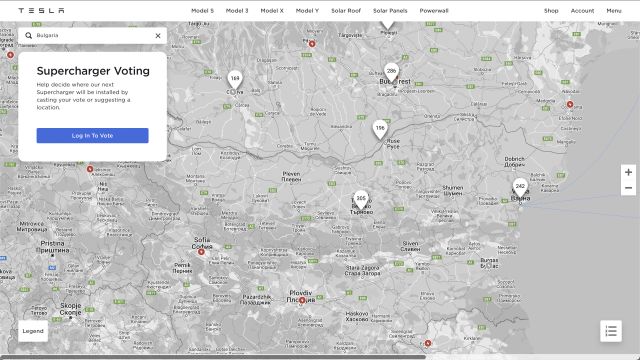Screen dimensions: 640x360
Task: Click the Dobrich city label
Action: pyautogui.click(x=515, y=162)
